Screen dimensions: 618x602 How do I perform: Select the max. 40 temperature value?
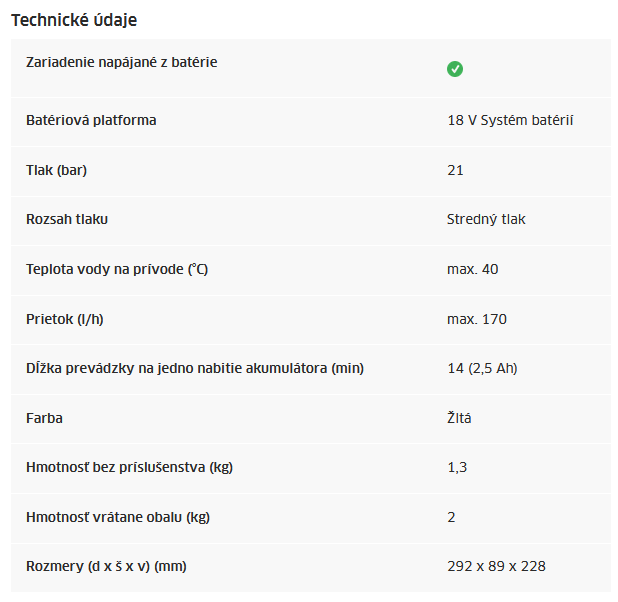tap(473, 269)
